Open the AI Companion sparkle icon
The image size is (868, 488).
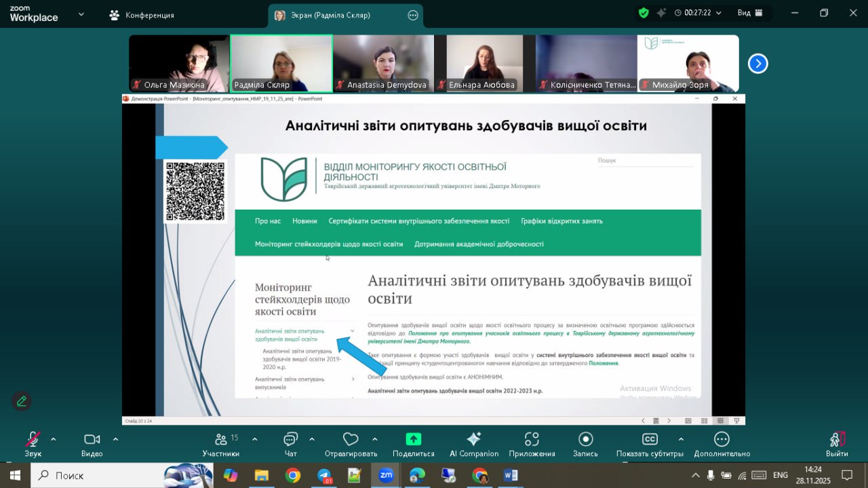(x=473, y=440)
